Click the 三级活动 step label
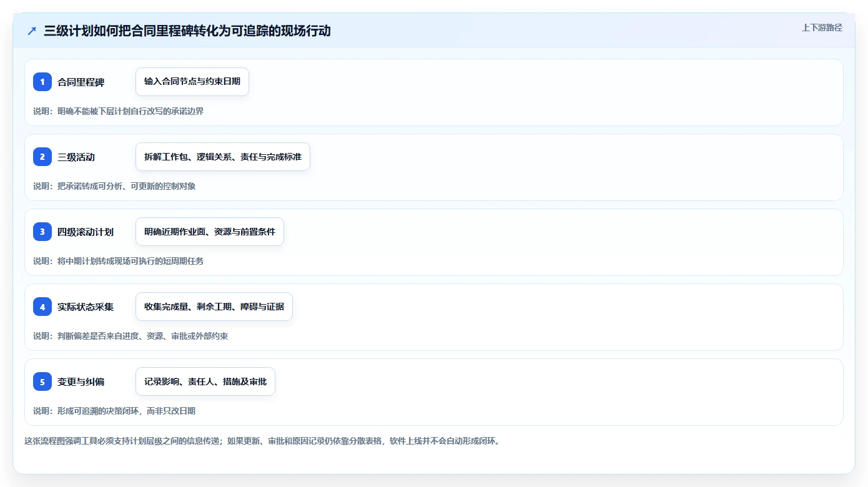The height and width of the screenshot is (487, 868). (76, 157)
